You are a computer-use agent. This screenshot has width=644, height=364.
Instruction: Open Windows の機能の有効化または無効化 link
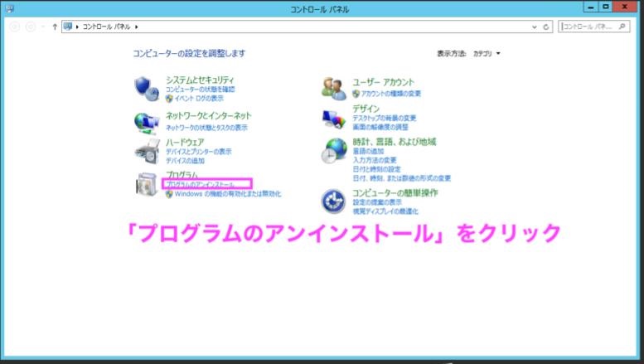[227, 194]
